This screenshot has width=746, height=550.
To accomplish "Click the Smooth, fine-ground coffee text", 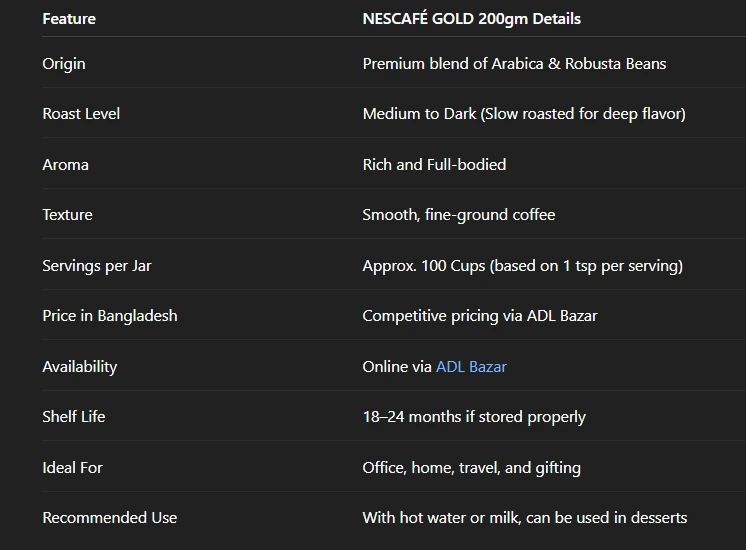I will click(458, 215).
